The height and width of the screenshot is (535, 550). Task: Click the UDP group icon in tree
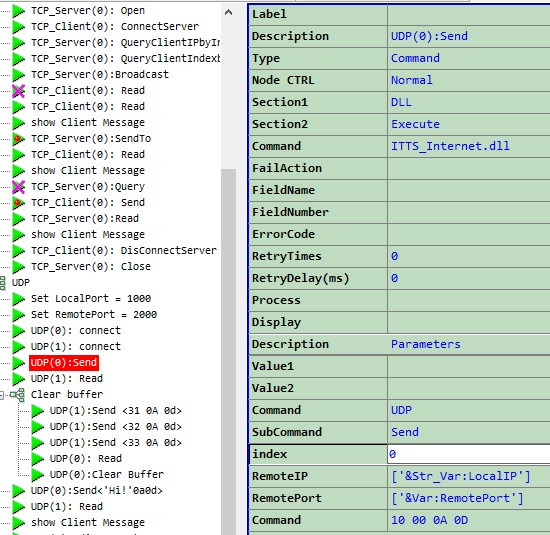(3, 283)
